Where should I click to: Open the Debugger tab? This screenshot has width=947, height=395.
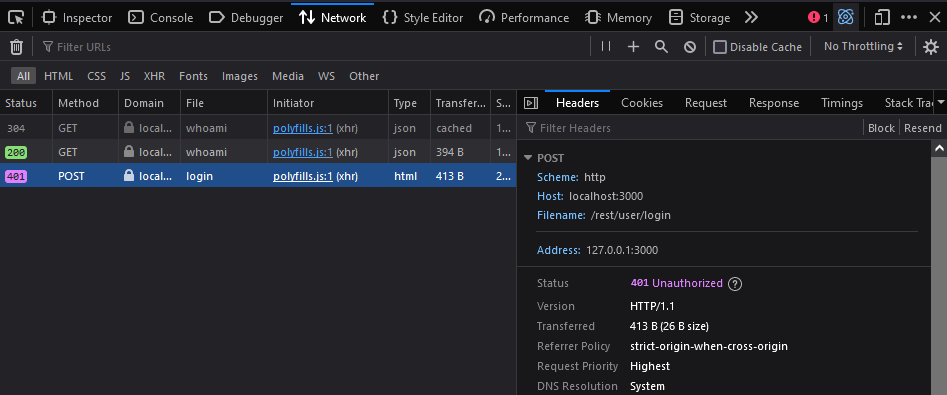click(246, 18)
